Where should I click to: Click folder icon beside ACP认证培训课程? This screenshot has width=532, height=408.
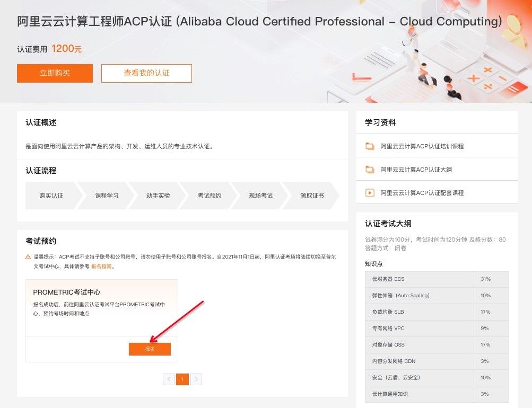pos(370,146)
